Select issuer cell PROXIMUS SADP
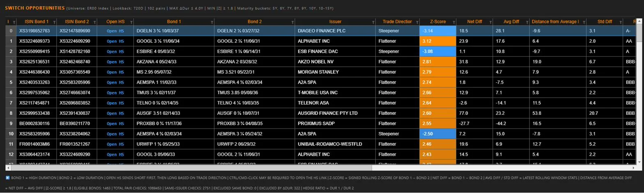Image resolution: width=644 pixels, height=196 pixels. pyautogui.click(x=335, y=124)
